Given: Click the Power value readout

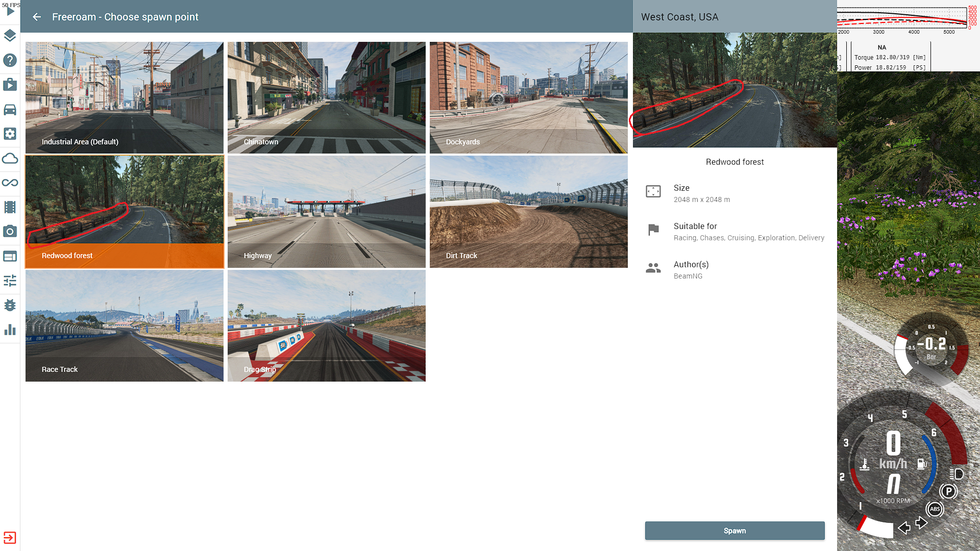Looking at the screenshot, I should click(x=890, y=67).
